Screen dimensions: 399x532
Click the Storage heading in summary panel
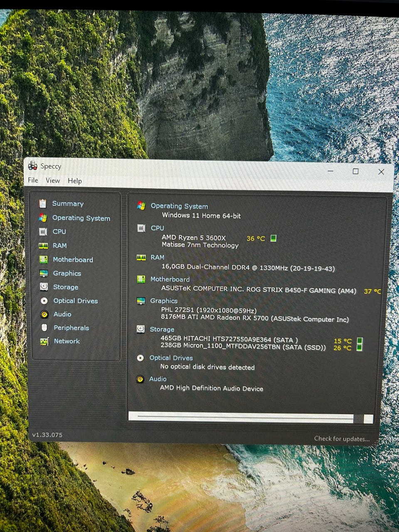(x=162, y=329)
